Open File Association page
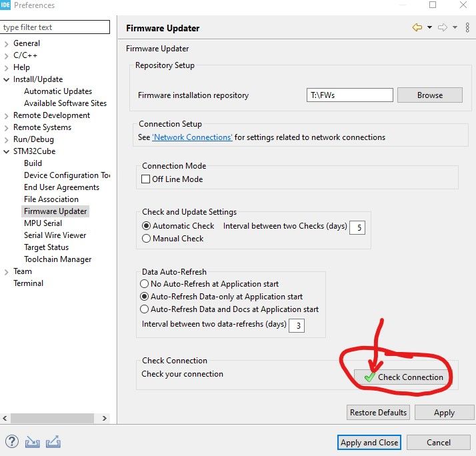 (x=51, y=199)
